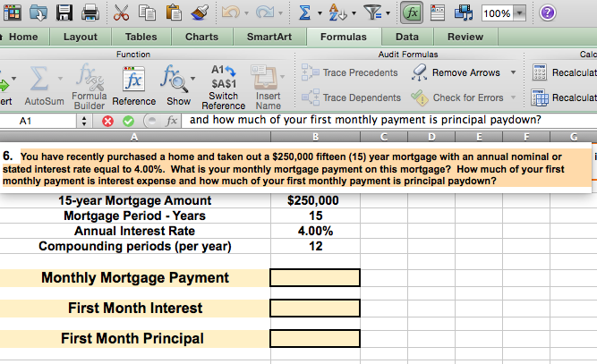
Task: Undo the last action
Action: point(230,13)
